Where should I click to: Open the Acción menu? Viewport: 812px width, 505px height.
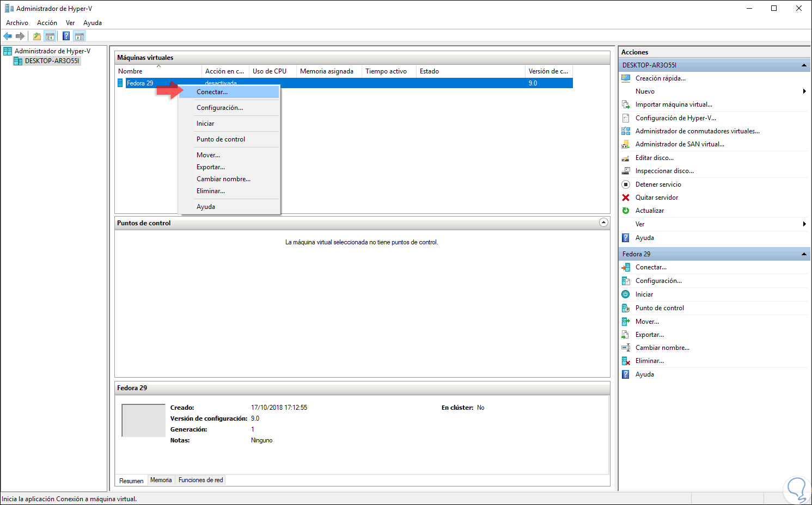(x=47, y=23)
